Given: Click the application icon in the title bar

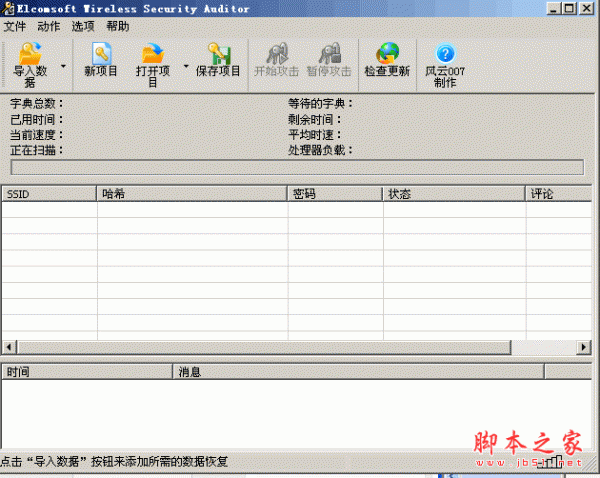Looking at the screenshot, I should tap(8, 8).
